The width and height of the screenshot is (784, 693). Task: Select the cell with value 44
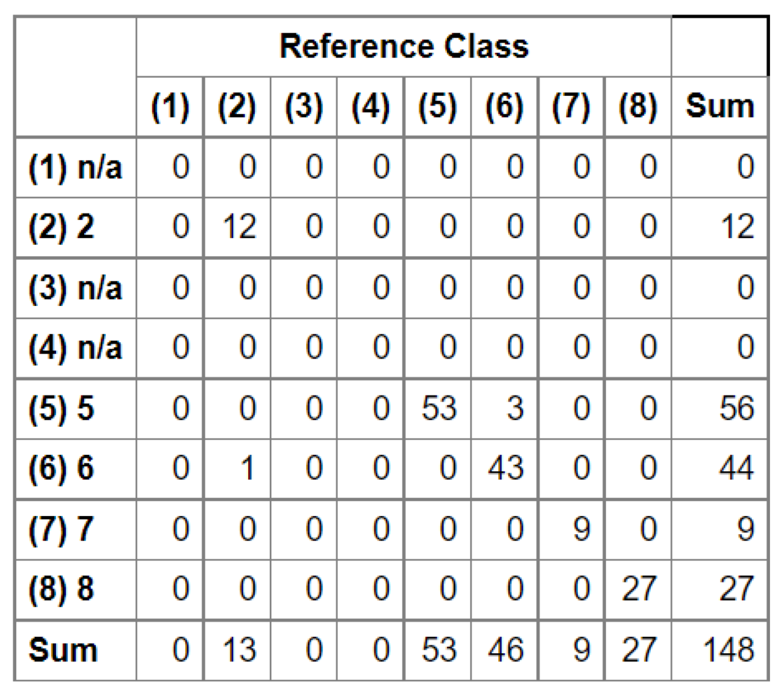pyautogui.click(x=736, y=468)
